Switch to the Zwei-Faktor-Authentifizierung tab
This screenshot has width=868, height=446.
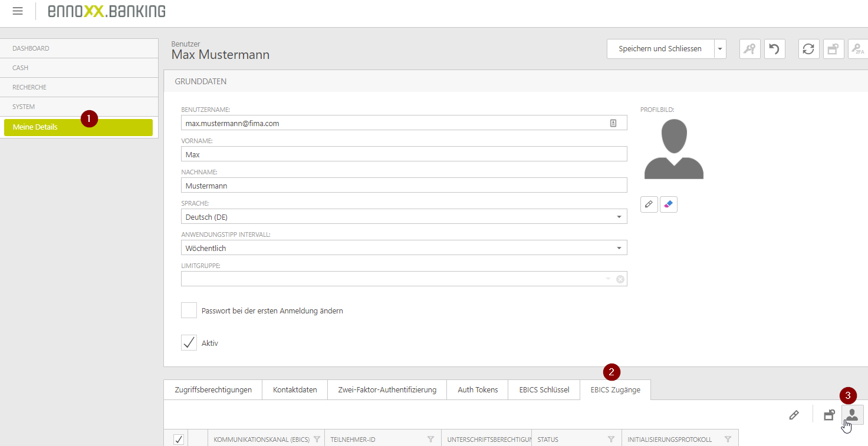click(x=387, y=389)
